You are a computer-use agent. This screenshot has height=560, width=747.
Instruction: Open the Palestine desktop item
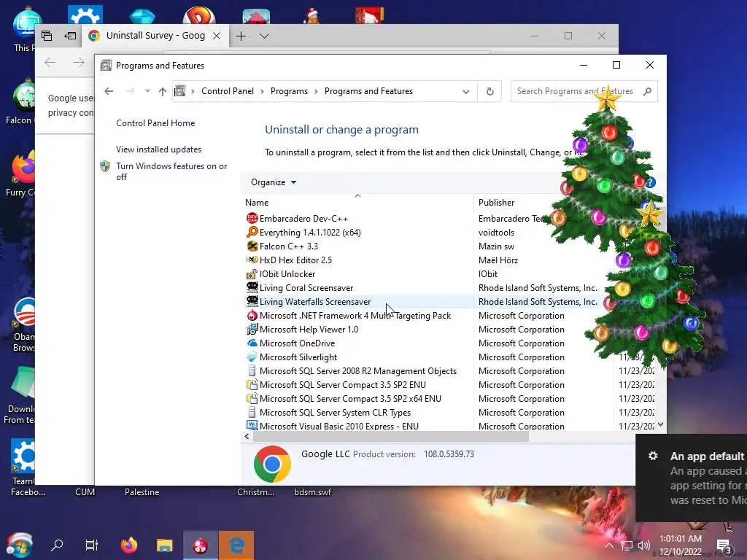click(x=142, y=492)
